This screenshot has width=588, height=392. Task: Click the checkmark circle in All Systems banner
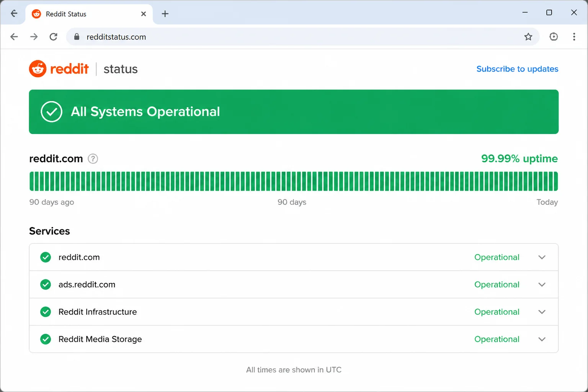[x=51, y=112]
